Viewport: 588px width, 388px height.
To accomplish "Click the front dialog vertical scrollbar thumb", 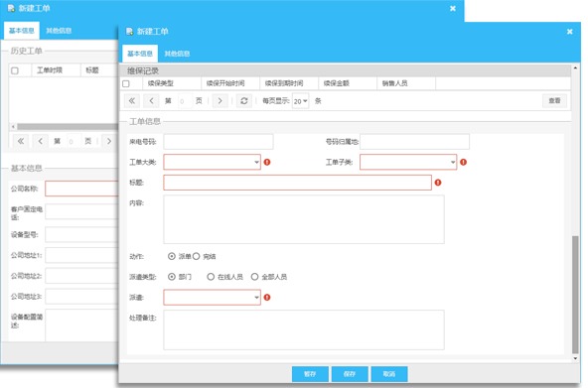I will [x=575, y=295].
